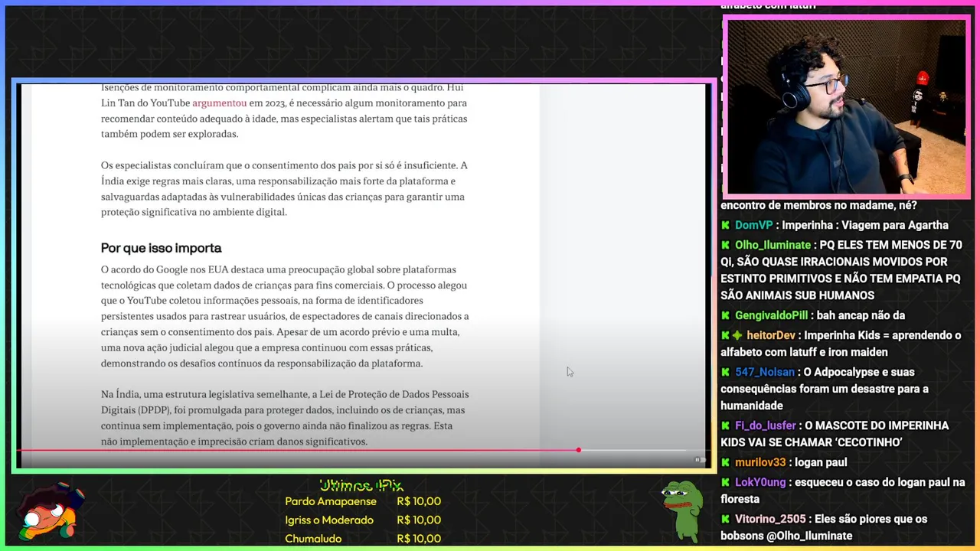Click the Kick badge beside Vitorino_2505
The height and width of the screenshot is (551, 980).
click(x=725, y=519)
